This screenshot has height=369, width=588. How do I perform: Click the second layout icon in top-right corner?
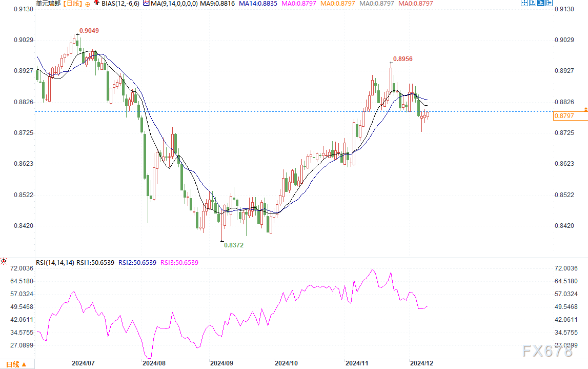tap(533, 3)
